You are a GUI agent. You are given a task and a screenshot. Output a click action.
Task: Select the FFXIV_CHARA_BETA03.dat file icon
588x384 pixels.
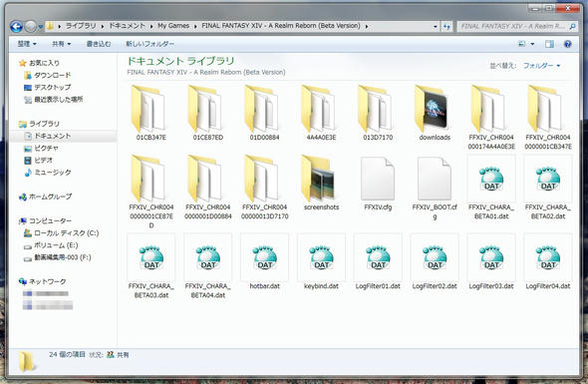[x=151, y=257]
